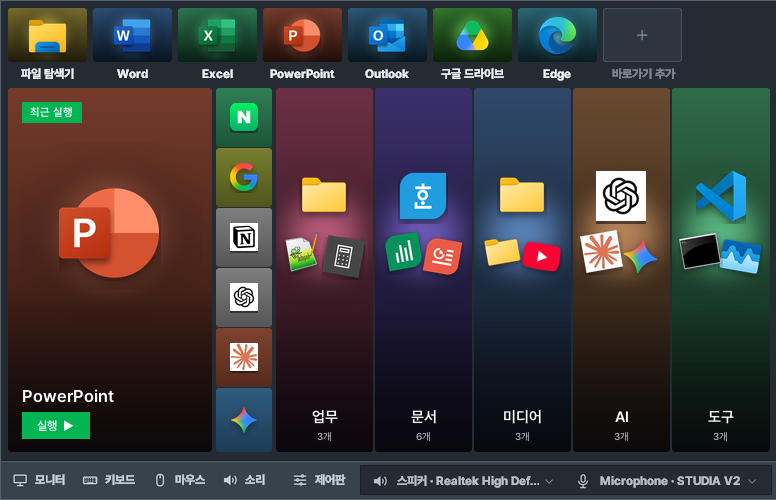Open large folder icon in 미디어 group

(x=522, y=195)
